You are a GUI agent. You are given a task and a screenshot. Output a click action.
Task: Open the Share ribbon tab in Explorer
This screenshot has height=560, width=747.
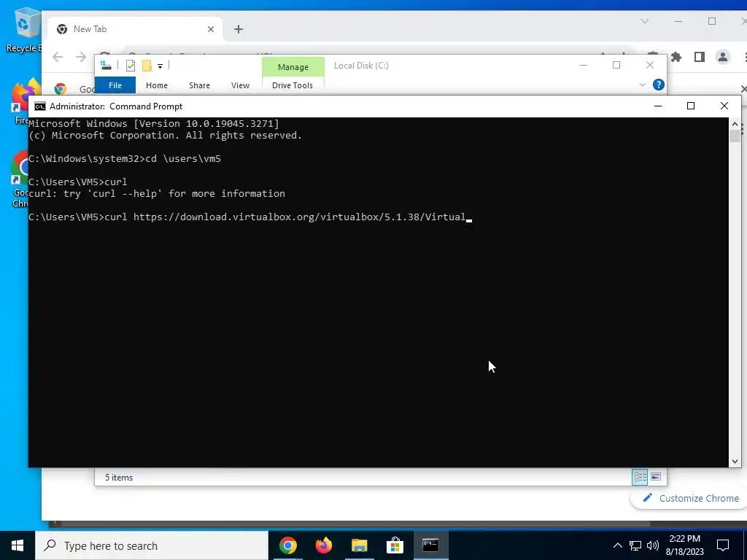[x=199, y=85]
